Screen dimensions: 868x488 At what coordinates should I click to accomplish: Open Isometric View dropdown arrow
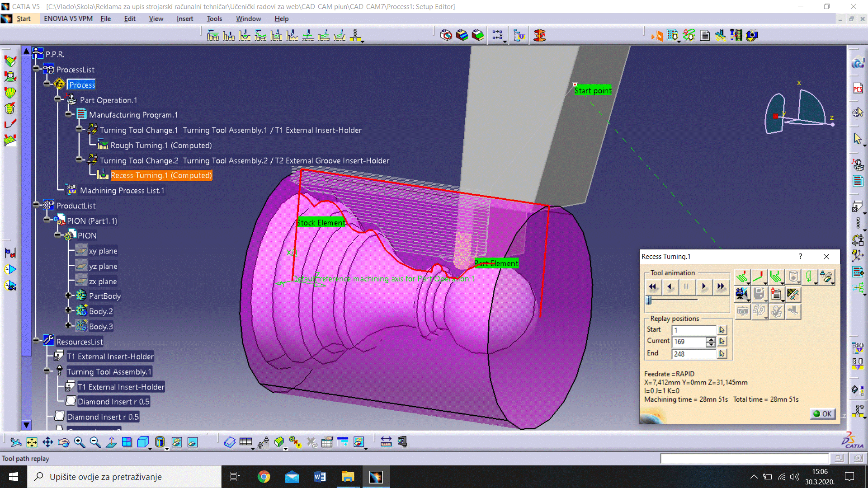pos(151,448)
